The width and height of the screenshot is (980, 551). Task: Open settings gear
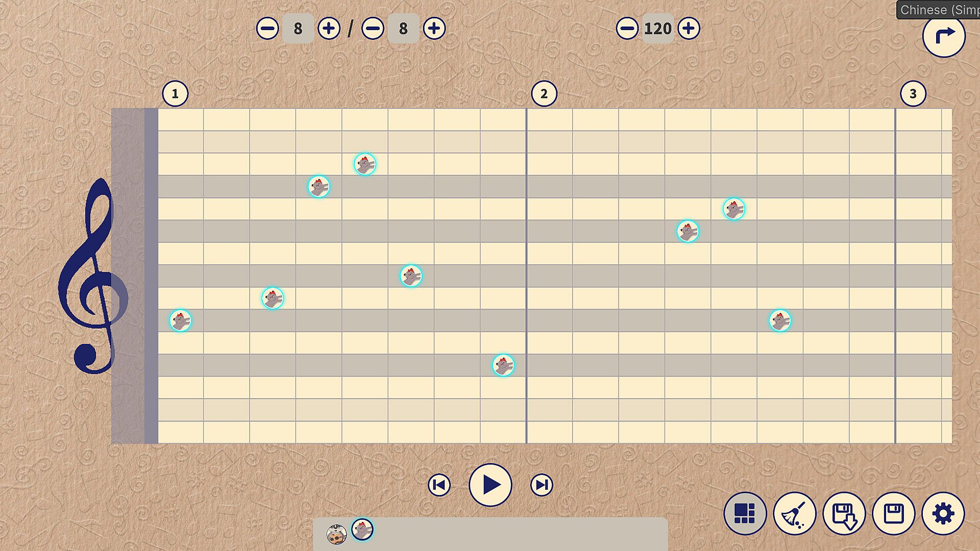click(943, 513)
